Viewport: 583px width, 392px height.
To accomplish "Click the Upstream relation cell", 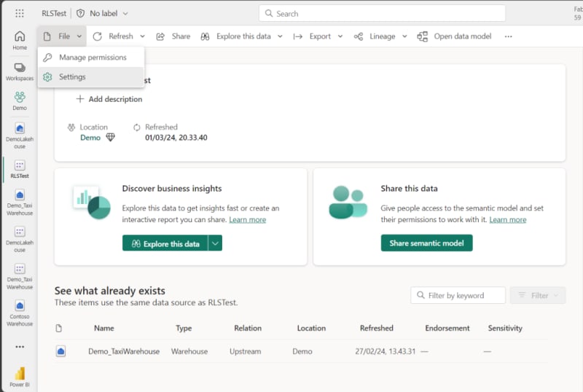I will coord(245,351).
